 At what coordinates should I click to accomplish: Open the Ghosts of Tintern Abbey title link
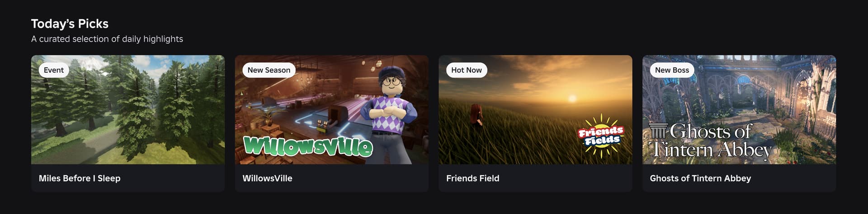(700, 178)
